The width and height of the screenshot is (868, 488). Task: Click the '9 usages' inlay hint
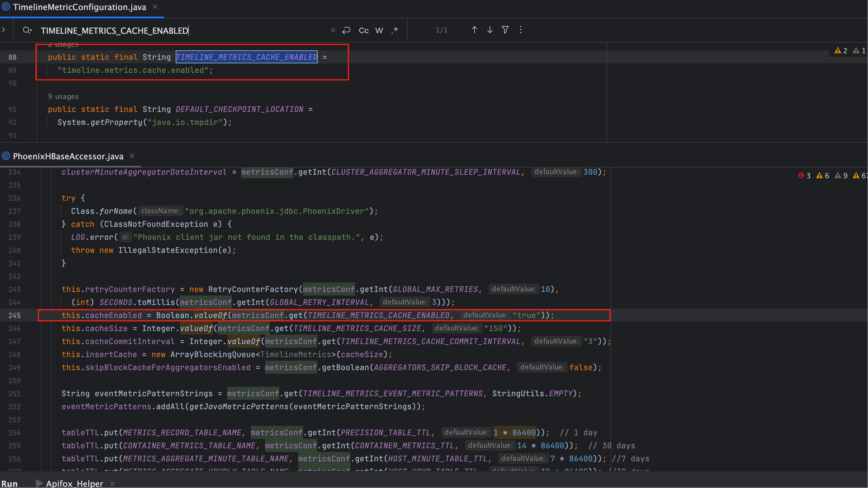click(63, 97)
